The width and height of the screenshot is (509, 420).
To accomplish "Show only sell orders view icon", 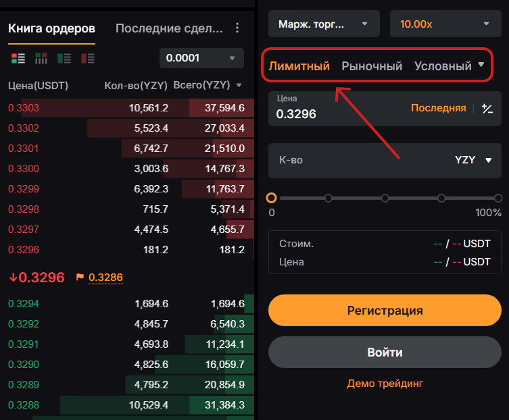I will 88,58.
